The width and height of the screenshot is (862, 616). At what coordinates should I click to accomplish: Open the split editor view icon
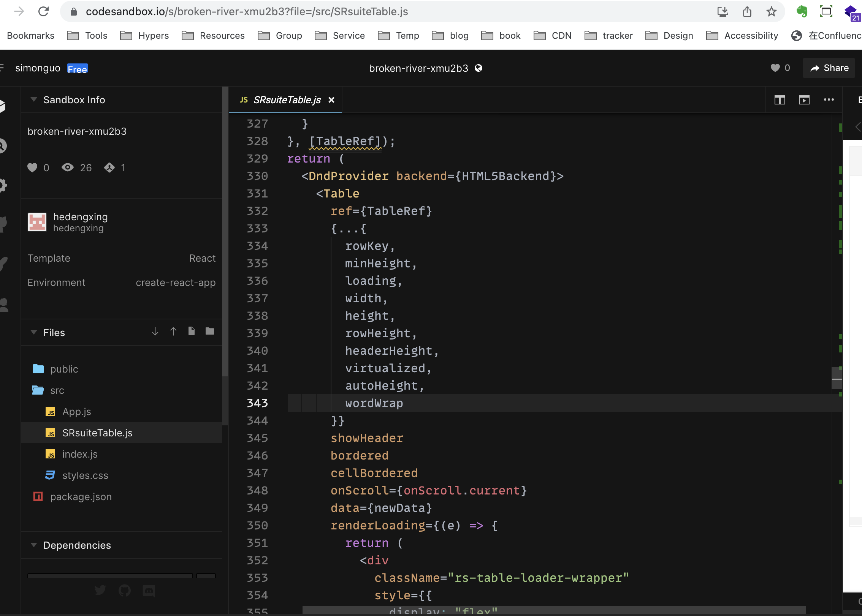(x=780, y=100)
